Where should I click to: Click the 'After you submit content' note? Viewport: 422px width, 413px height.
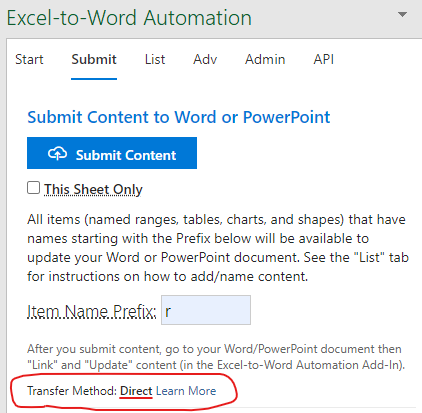(216, 357)
